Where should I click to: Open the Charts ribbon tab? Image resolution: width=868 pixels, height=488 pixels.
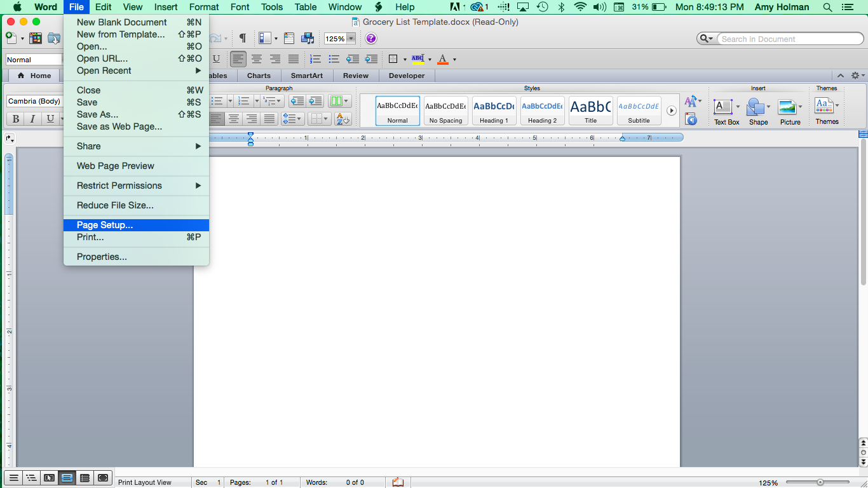259,76
